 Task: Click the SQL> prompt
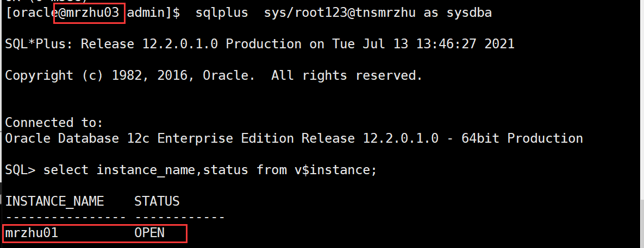tap(20, 170)
